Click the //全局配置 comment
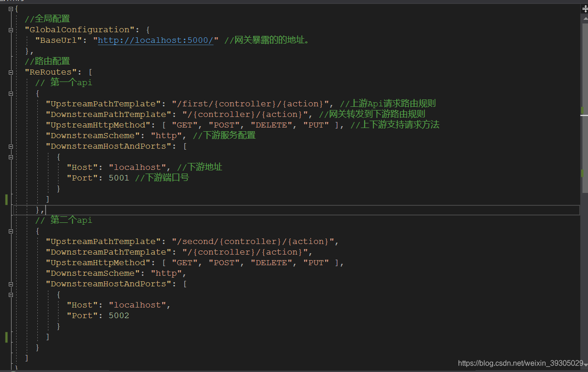The height and width of the screenshot is (372, 588). coord(47,19)
